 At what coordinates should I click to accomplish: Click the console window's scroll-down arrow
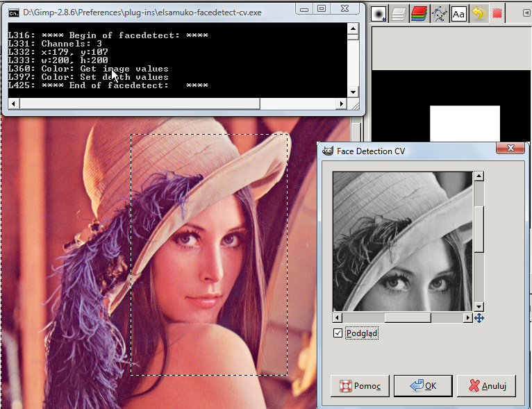tap(353, 92)
